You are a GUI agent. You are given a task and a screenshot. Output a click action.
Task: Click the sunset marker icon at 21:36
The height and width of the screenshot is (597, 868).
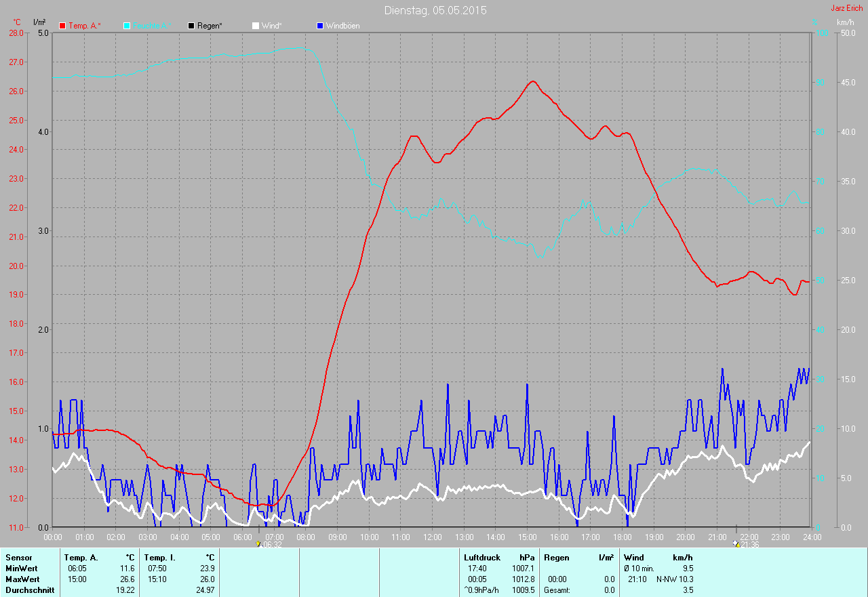tap(737, 543)
